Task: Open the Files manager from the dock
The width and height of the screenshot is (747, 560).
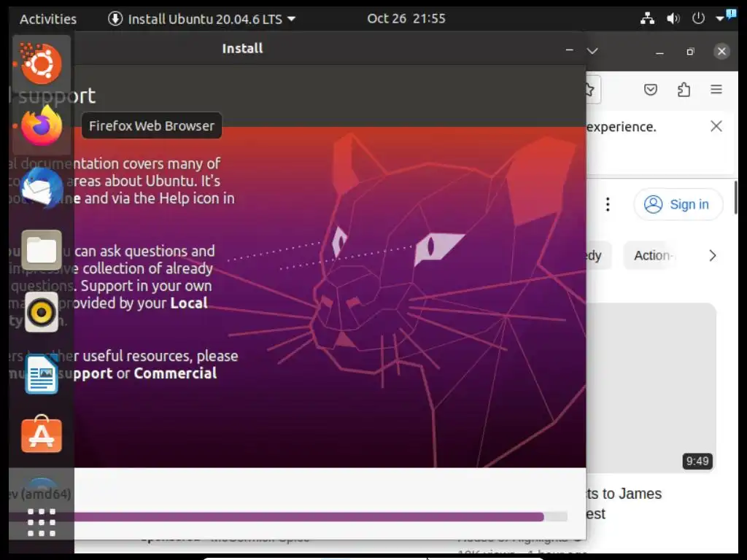Action: 42,250
